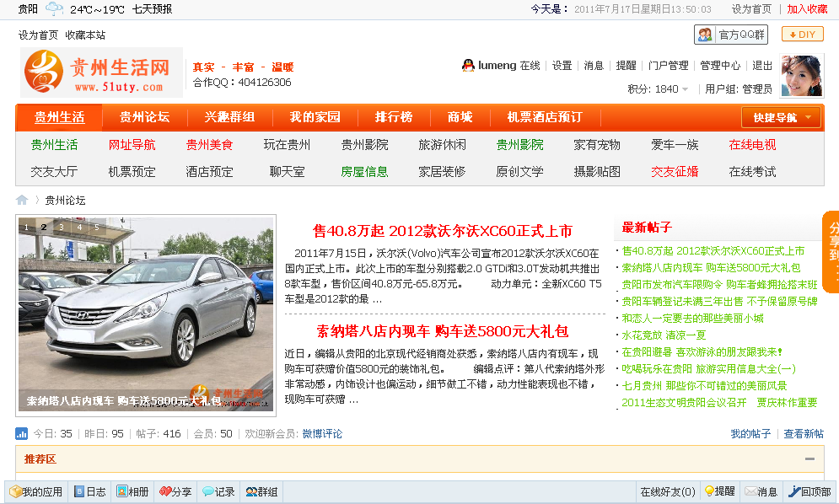The height and width of the screenshot is (504, 839).
Task: Open 群组 in bottom toolbar
Action: click(x=261, y=491)
